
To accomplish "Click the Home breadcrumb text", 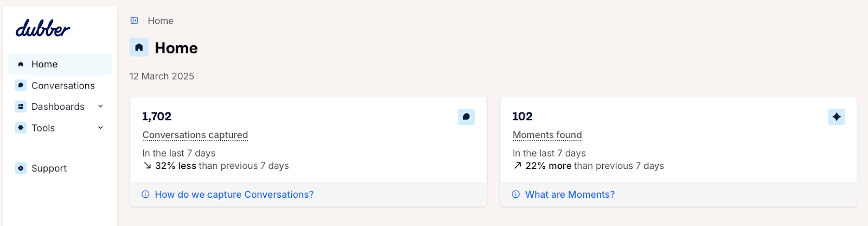I will pos(161,21).
